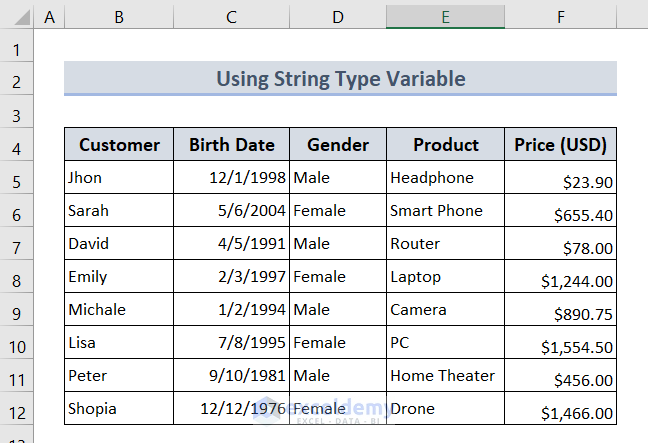Click the 'Customer' header cell
Screen dimensions: 648x443
pyautogui.click(x=119, y=145)
